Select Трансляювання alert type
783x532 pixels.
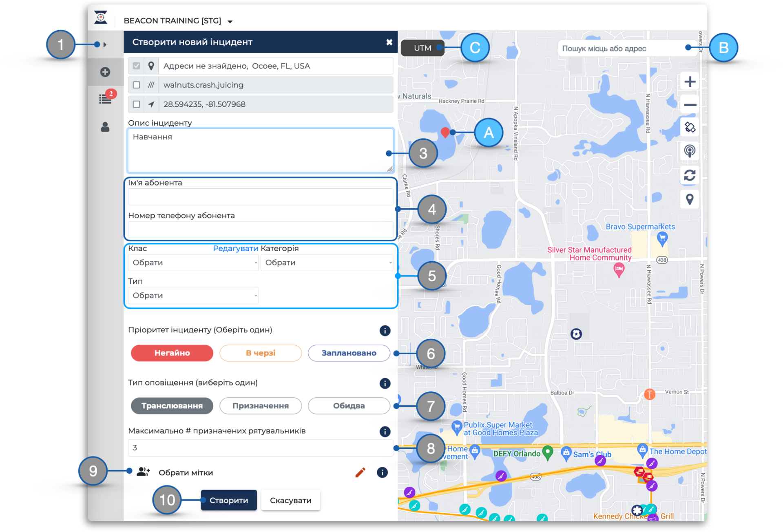tap(172, 406)
